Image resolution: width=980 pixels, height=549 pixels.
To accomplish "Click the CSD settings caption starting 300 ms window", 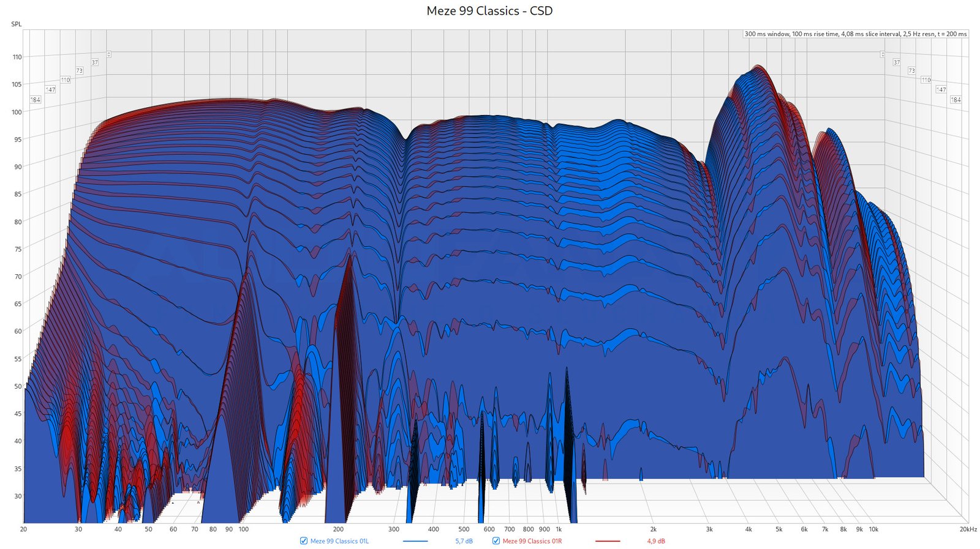I will [x=856, y=34].
